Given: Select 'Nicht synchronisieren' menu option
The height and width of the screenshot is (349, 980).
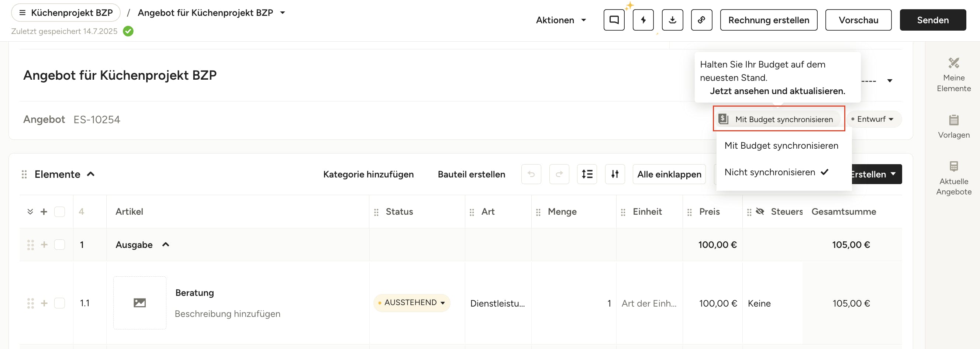Looking at the screenshot, I should point(770,172).
